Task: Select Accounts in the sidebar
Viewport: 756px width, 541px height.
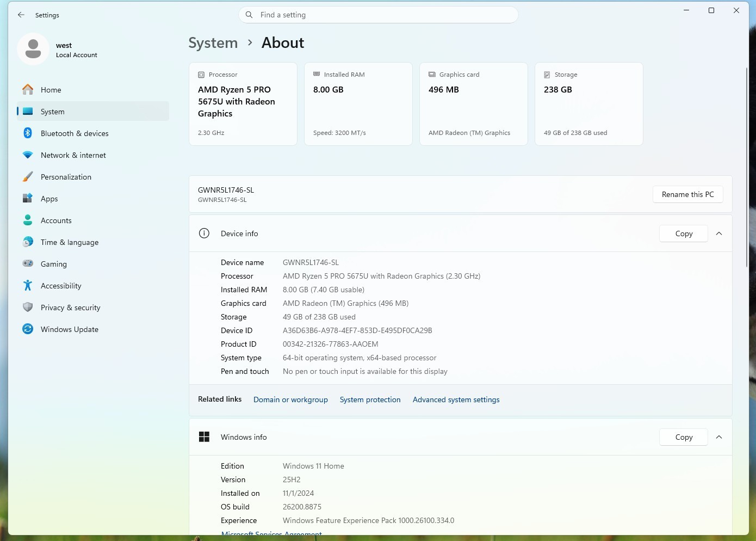Action: click(x=93, y=220)
